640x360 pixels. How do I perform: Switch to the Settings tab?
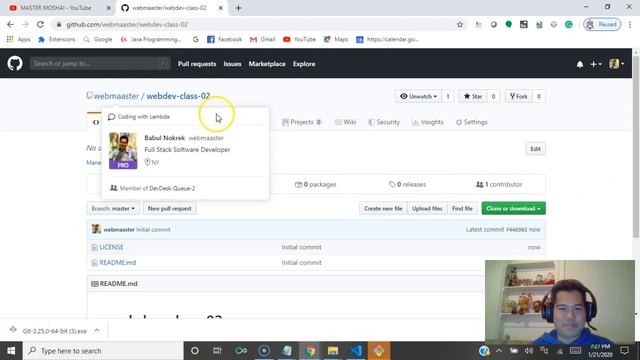[x=471, y=122]
